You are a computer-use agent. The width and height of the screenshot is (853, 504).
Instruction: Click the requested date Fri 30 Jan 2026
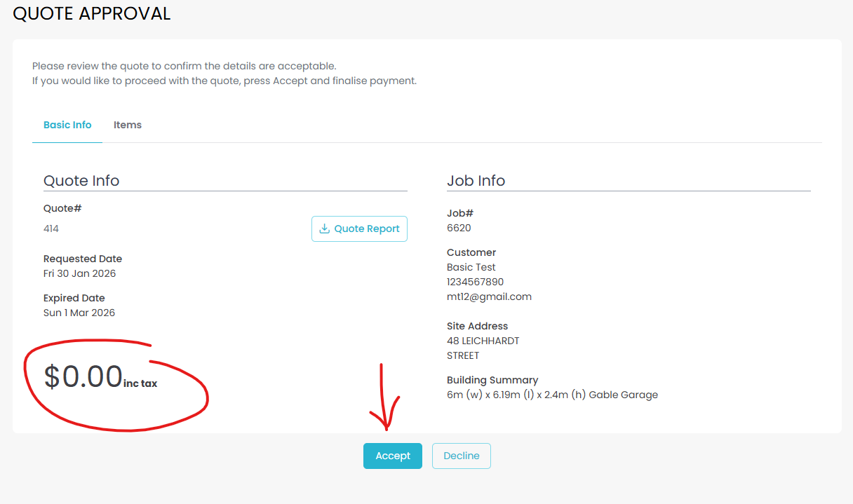(79, 273)
